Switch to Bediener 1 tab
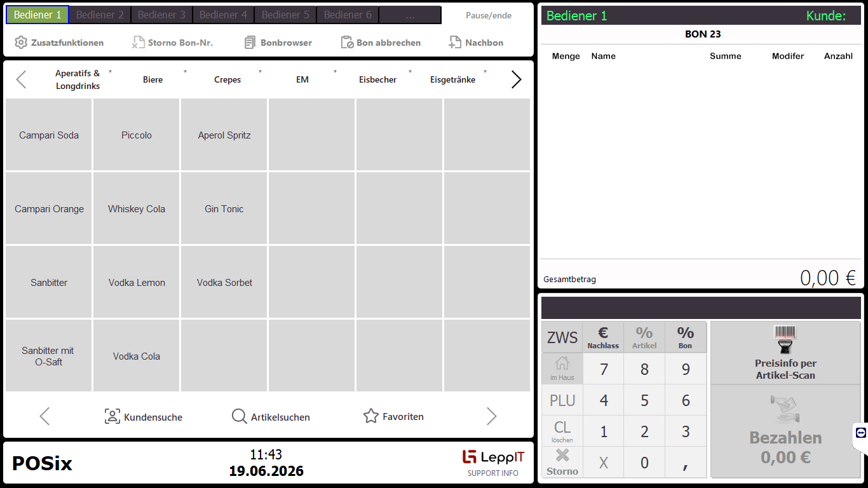Screen dimensions: 868x488 click(37, 15)
